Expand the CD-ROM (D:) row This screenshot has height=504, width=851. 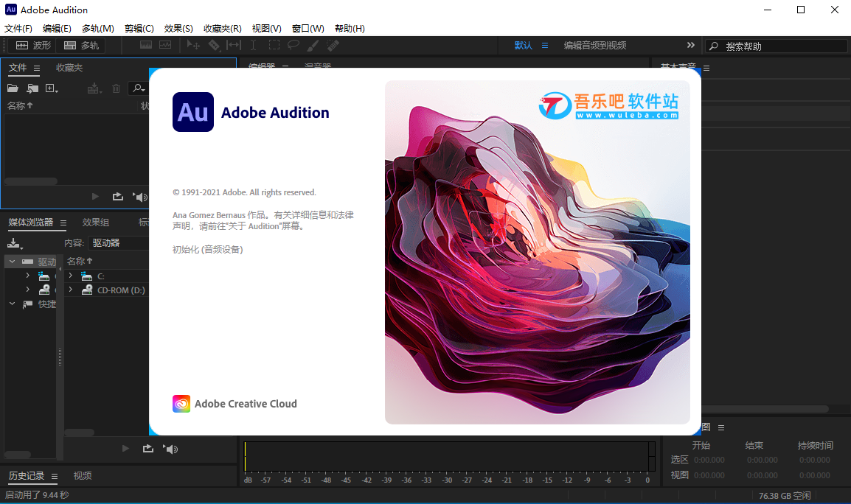click(x=71, y=290)
